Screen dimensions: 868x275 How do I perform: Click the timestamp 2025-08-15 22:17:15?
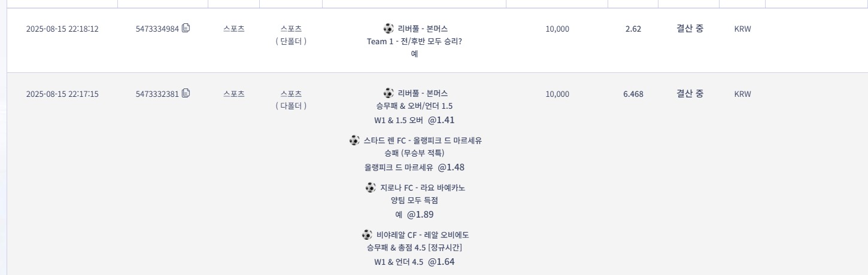[x=62, y=94]
